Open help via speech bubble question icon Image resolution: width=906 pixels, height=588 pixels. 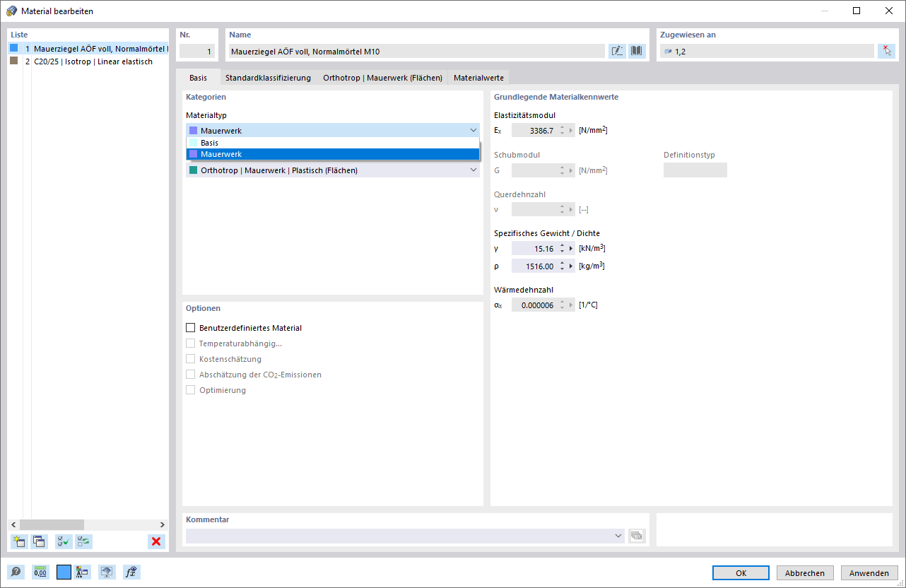[16, 572]
